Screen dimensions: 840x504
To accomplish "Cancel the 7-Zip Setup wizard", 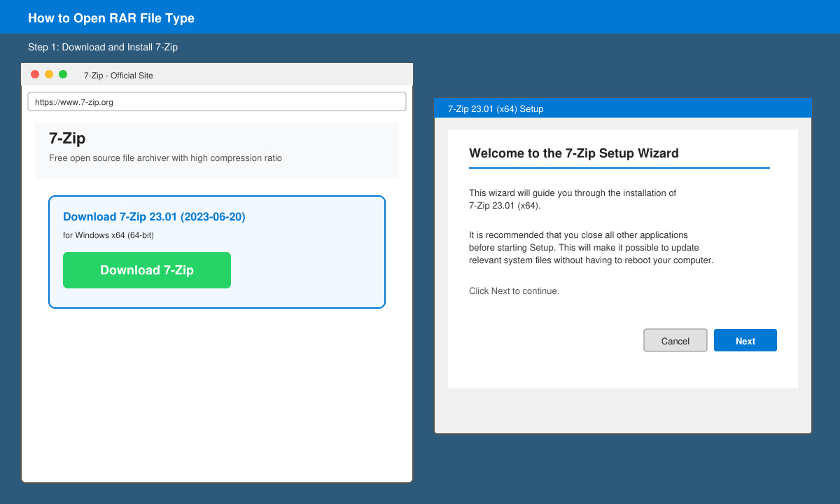I will pyautogui.click(x=675, y=341).
